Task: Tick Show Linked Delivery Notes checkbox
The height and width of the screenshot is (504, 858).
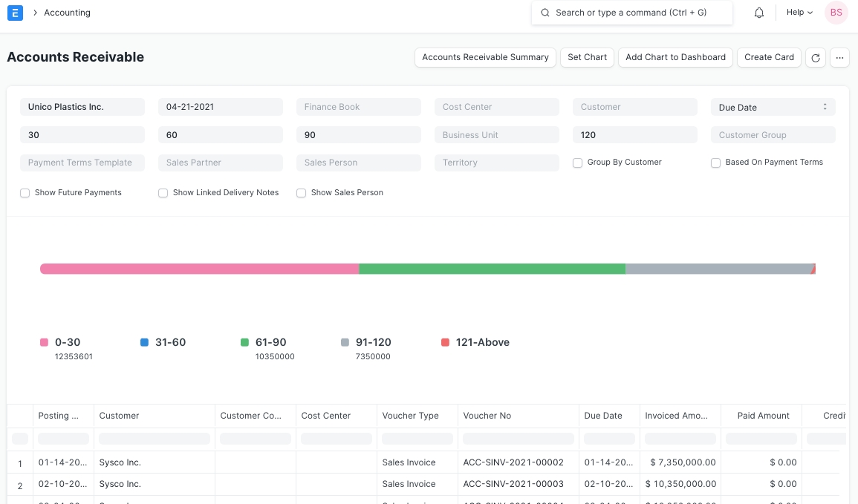Action: click(x=163, y=193)
